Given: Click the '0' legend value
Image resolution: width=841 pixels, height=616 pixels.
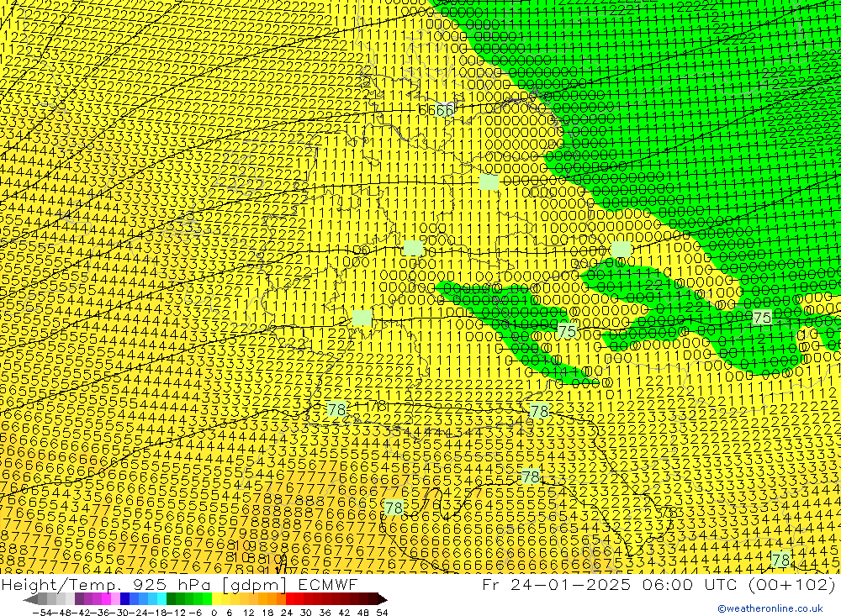Looking at the screenshot, I should 214,613.
